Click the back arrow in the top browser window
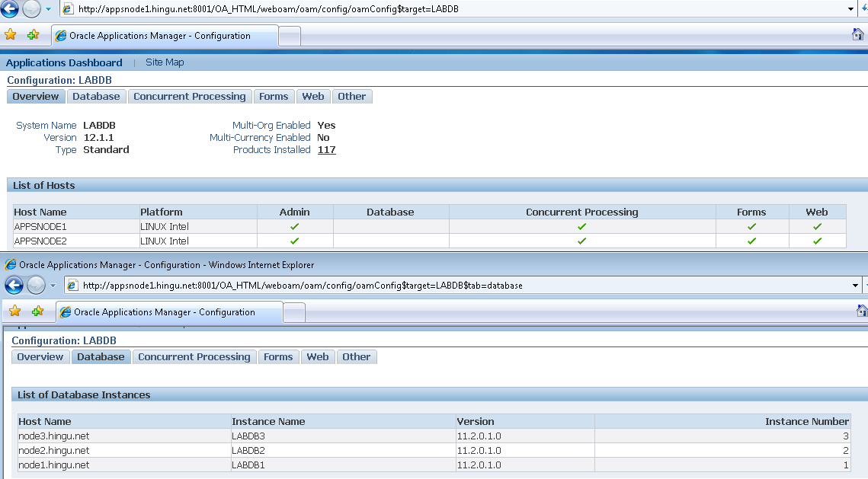 pyautogui.click(x=9, y=9)
